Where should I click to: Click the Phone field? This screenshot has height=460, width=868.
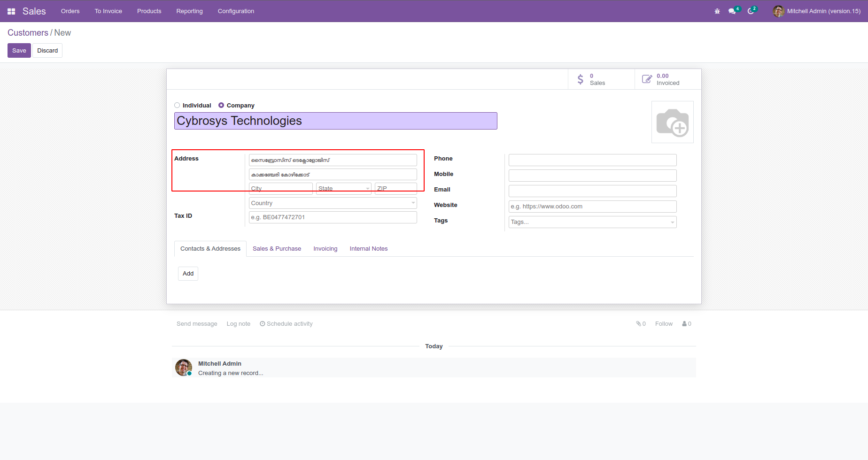[592, 160]
